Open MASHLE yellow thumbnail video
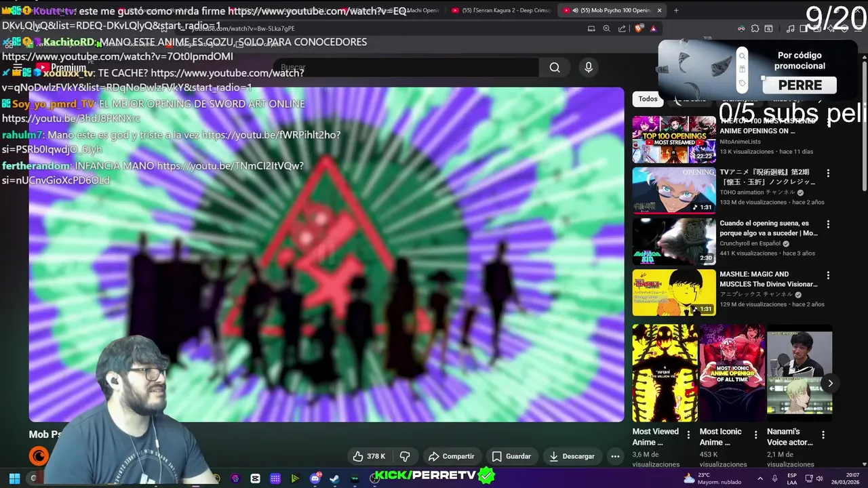868x488 pixels. pyautogui.click(x=674, y=293)
